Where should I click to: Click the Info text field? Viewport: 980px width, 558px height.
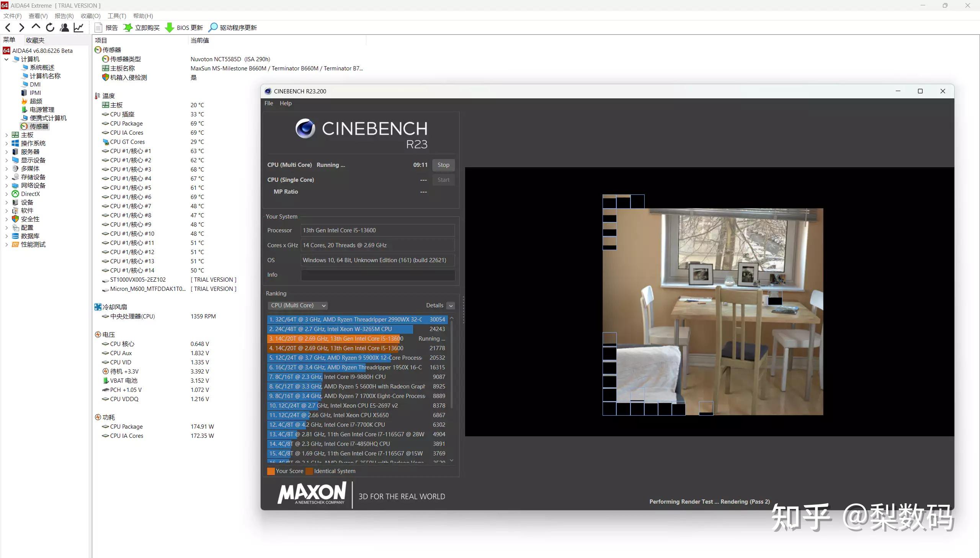pos(377,275)
